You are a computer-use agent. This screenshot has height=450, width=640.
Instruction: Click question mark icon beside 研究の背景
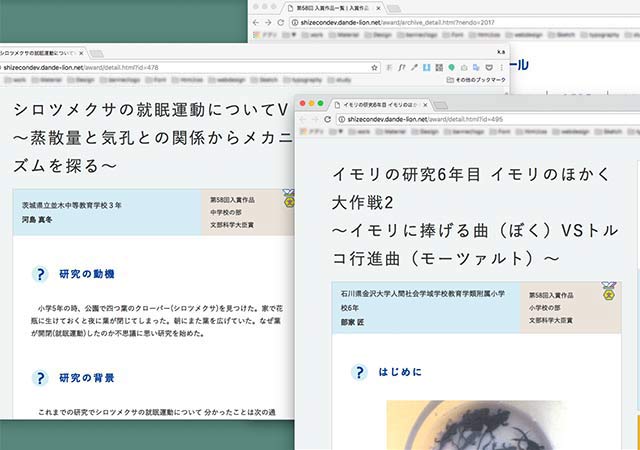click(40, 378)
